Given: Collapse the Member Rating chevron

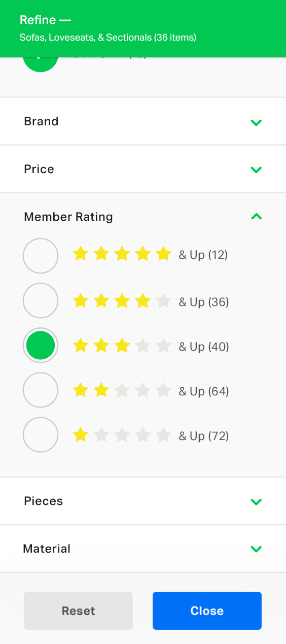Looking at the screenshot, I should (256, 217).
